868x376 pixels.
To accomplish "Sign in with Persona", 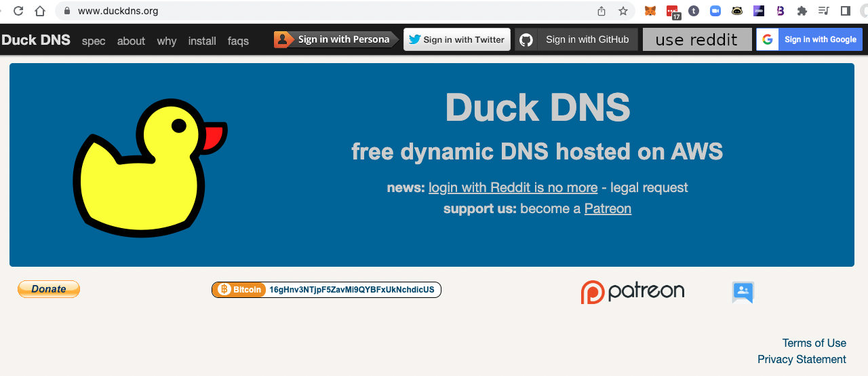I will [x=336, y=39].
